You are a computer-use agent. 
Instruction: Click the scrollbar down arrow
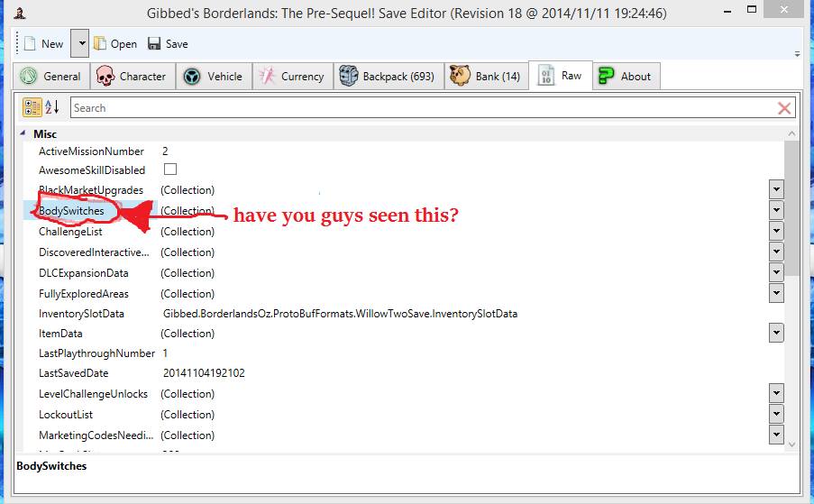pyautogui.click(x=791, y=444)
